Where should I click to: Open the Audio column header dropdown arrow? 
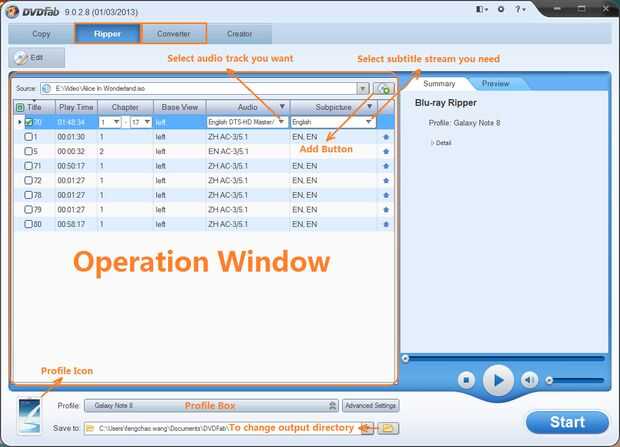282,107
